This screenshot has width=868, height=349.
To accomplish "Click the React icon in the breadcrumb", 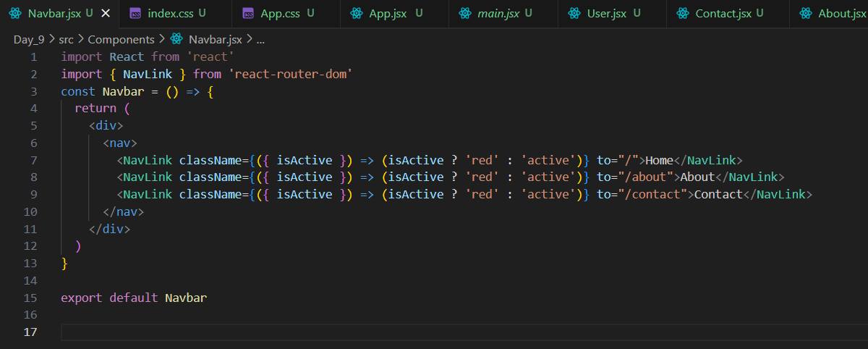I will pos(176,39).
